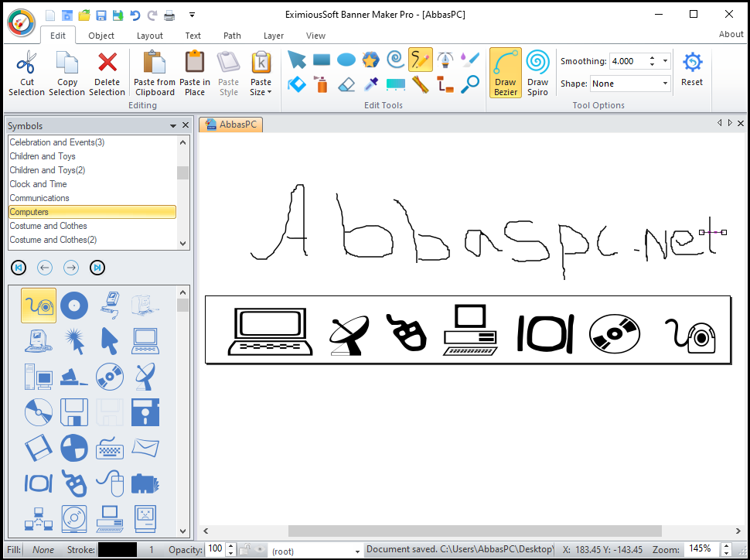The width and height of the screenshot is (750, 560).
Task: Open the Layer ribbon tab
Action: (274, 36)
